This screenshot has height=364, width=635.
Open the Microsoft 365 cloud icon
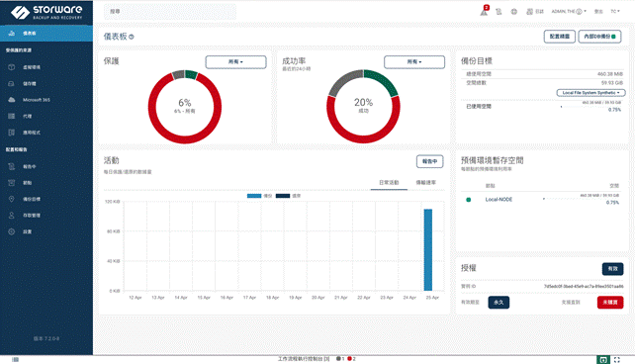click(x=11, y=100)
